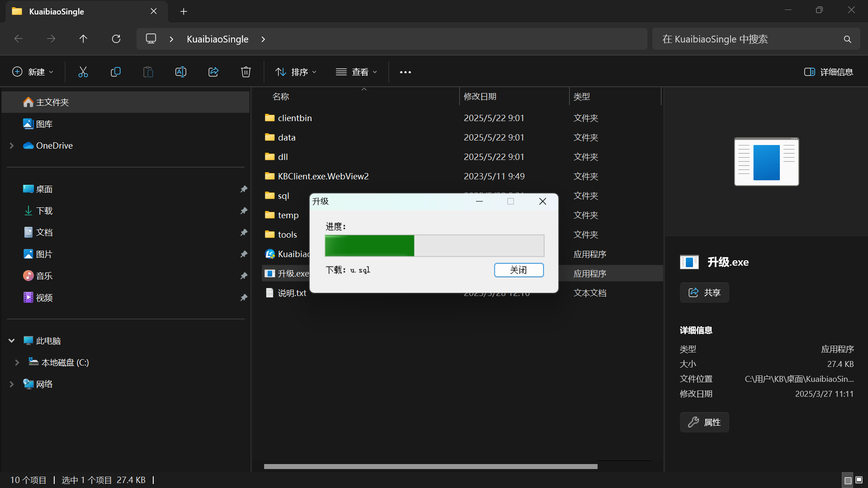Close the 升级 dialog window
The height and width of the screenshot is (488, 868).
[542, 202]
